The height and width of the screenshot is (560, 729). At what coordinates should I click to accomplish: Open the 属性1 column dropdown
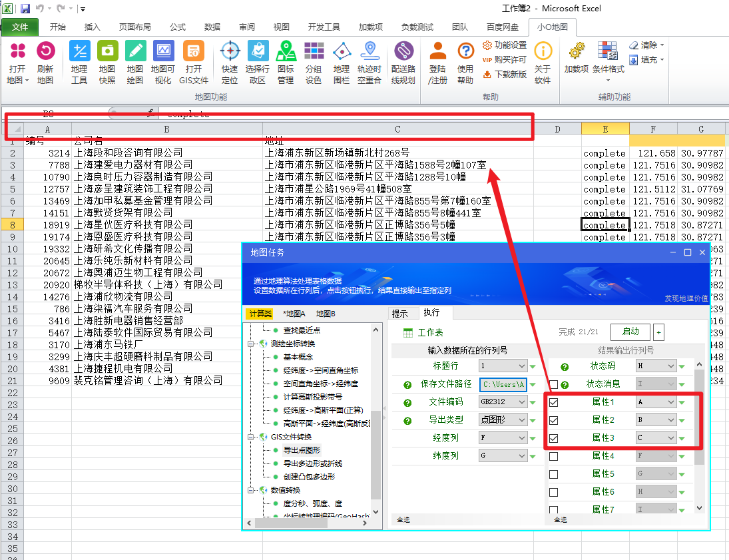656,402
